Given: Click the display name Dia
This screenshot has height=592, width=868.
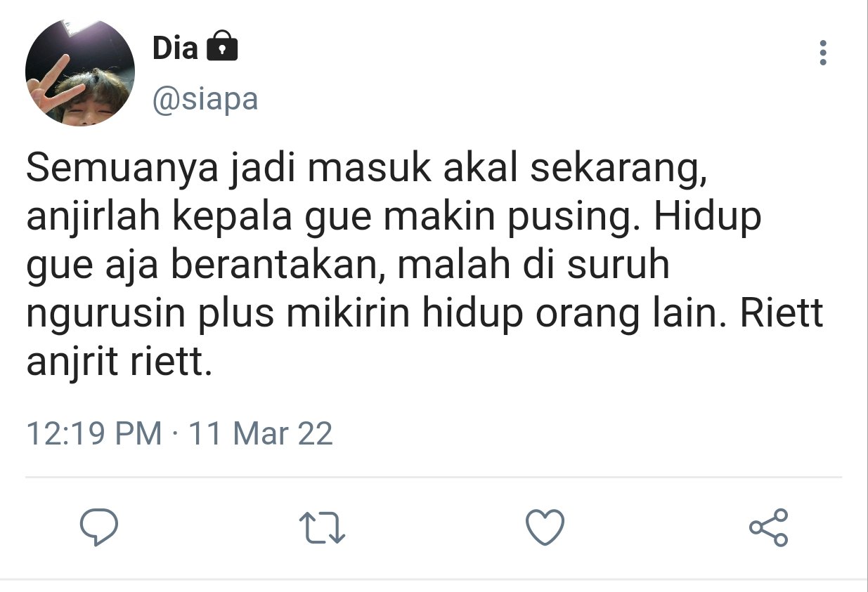Looking at the screenshot, I should [176, 48].
